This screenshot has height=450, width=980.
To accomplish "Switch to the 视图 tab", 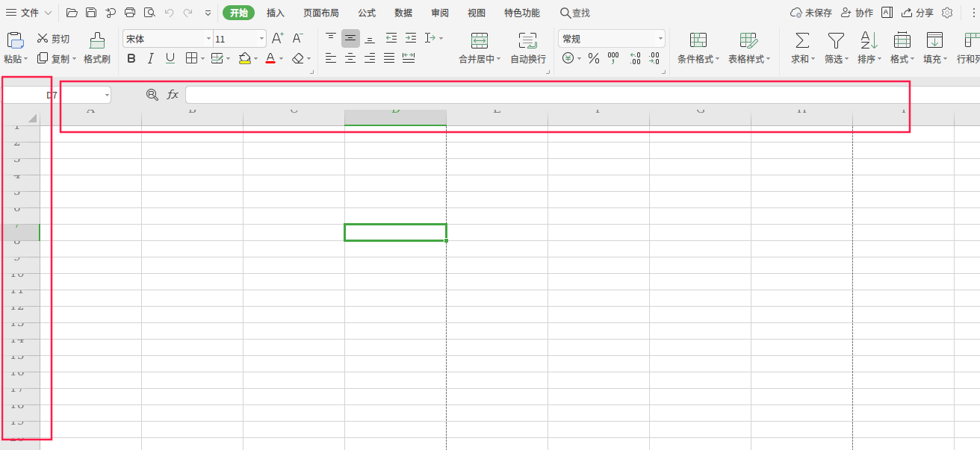I will (477, 13).
